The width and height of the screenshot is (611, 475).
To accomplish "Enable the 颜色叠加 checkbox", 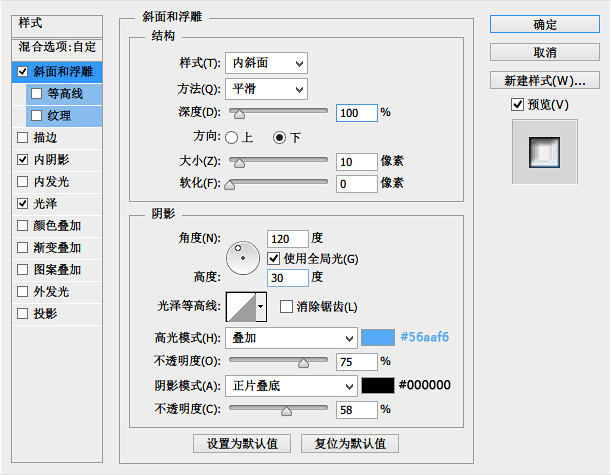I will click(23, 226).
